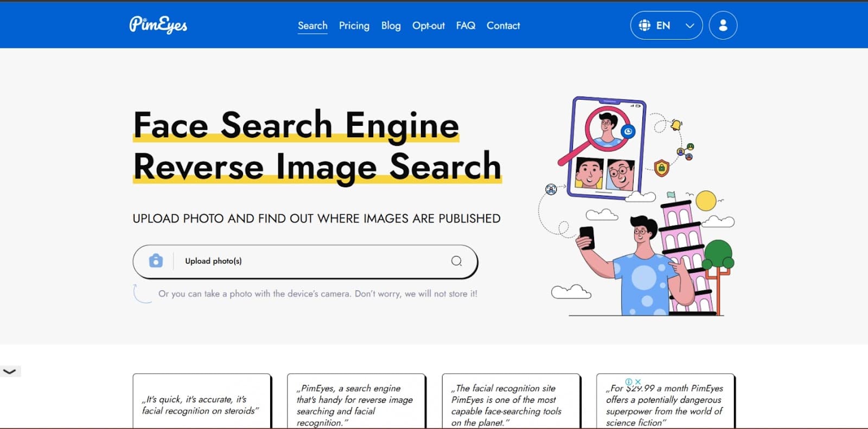
Task: Open the FAQ page
Action: pos(465,25)
